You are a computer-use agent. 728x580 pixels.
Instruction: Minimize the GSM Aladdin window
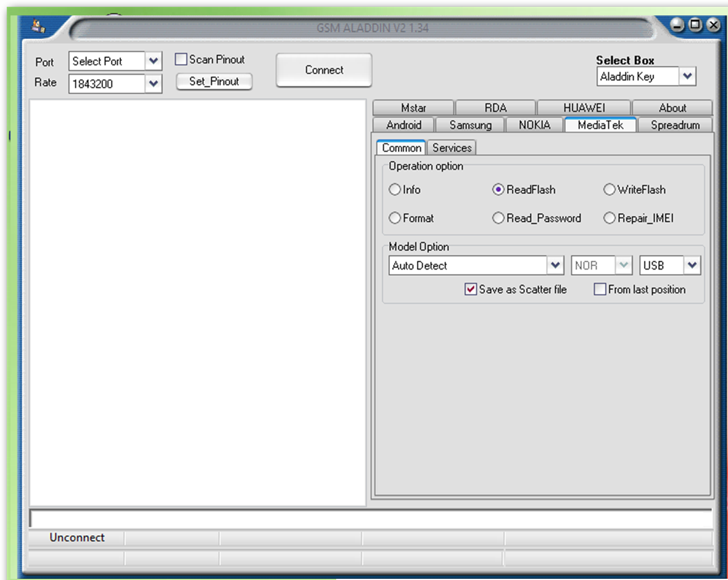pos(677,25)
